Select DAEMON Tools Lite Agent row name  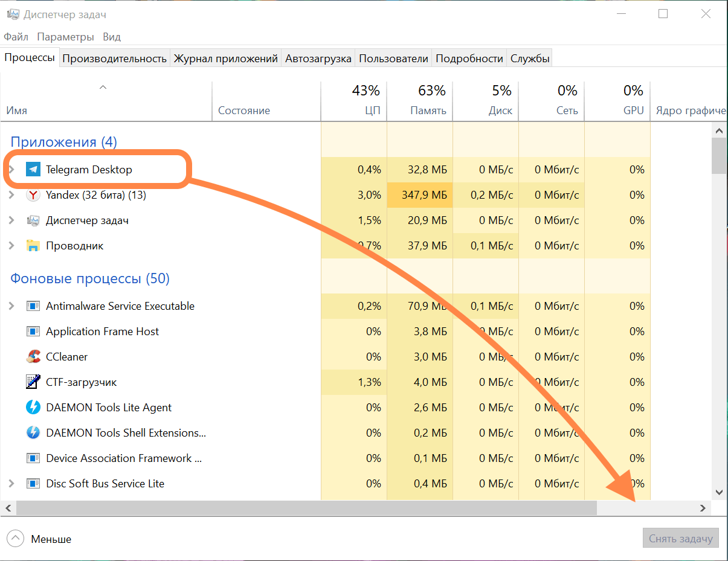[x=109, y=408]
